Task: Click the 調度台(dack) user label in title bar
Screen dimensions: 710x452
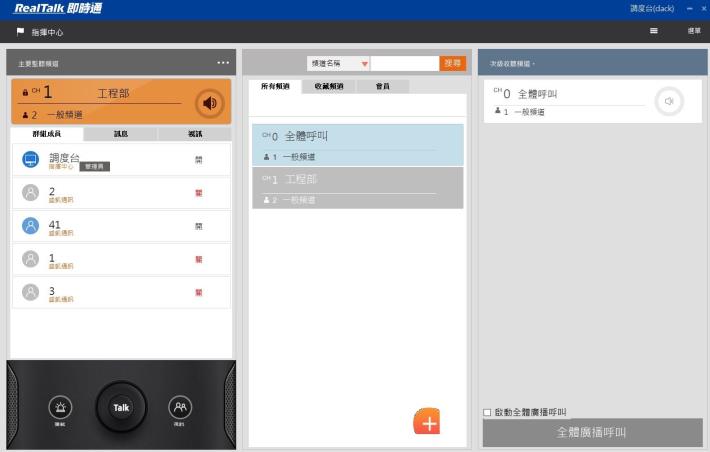Action: click(x=652, y=8)
